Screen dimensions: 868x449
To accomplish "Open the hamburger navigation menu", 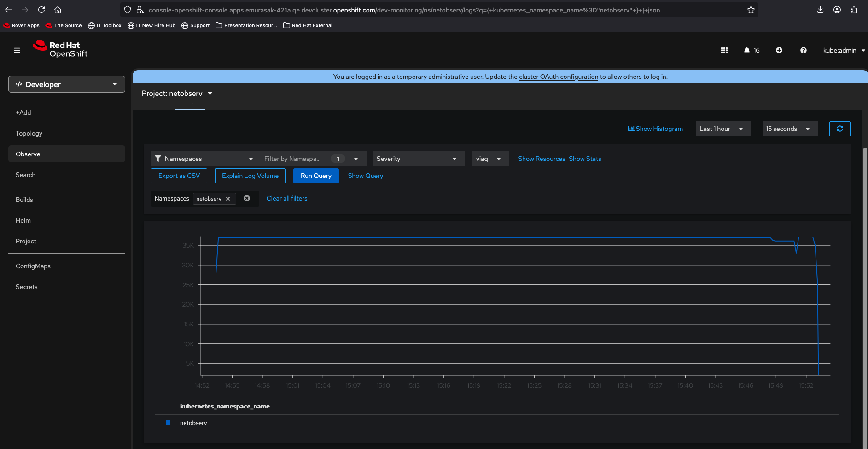I will point(17,50).
